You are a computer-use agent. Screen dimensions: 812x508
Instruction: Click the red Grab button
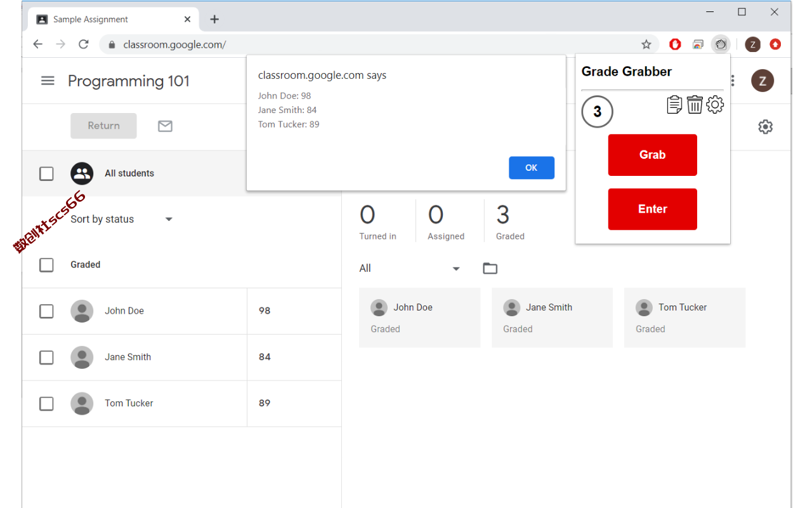point(653,155)
